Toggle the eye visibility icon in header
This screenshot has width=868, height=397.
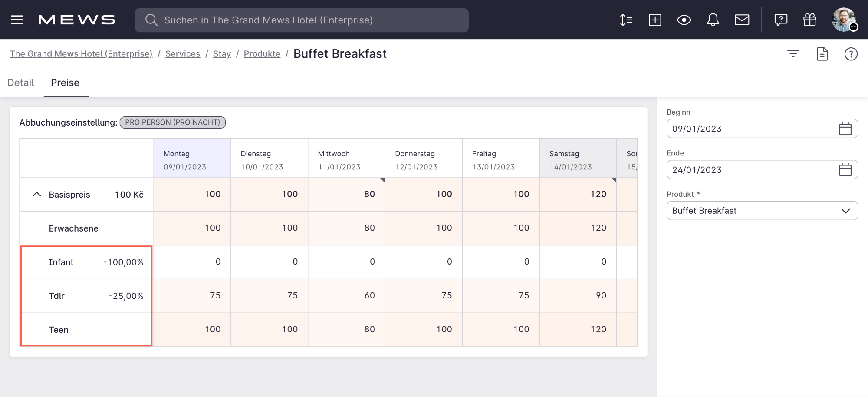click(x=684, y=20)
